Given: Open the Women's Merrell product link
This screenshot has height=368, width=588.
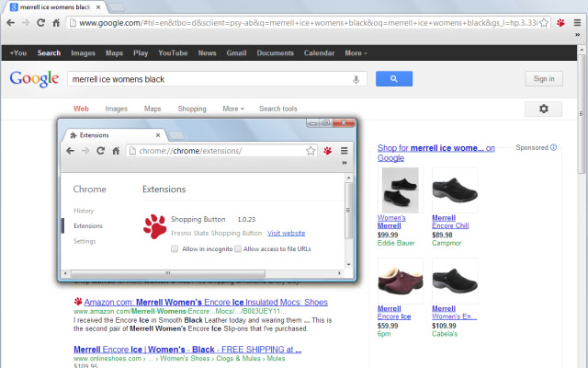Looking at the screenshot, I should click(391, 222).
